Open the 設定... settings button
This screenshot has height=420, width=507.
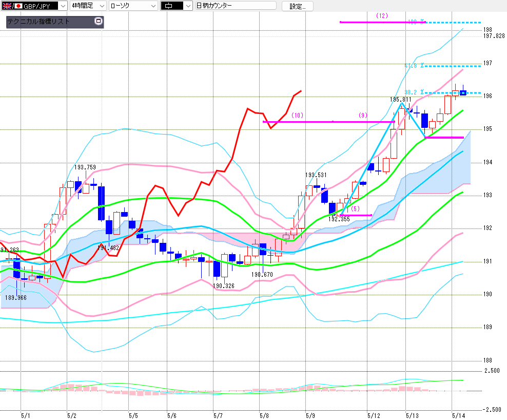coord(298,6)
